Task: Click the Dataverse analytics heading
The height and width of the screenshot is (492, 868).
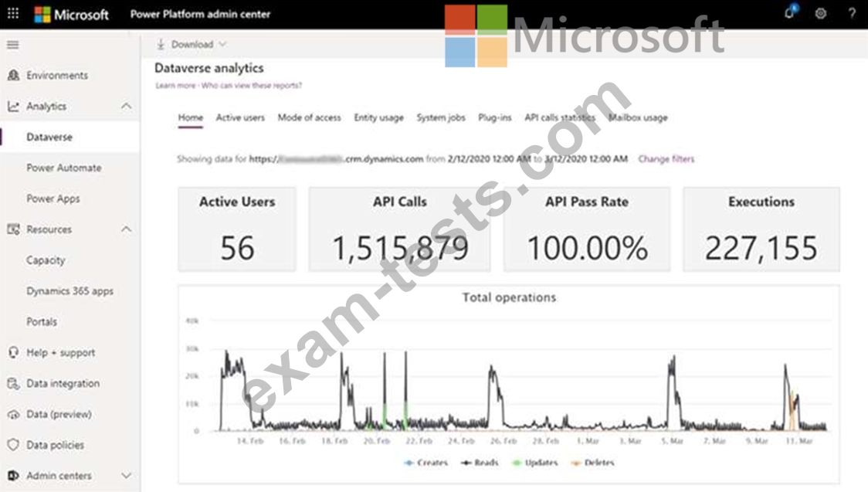Action: click(209, 68)
